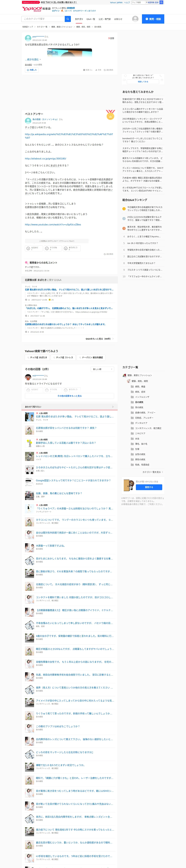This screenshot has height=868, width=186.
Task: Open related Q&A 石原 慎太郎のまばたきが多い理由
Action: point(69,289)
